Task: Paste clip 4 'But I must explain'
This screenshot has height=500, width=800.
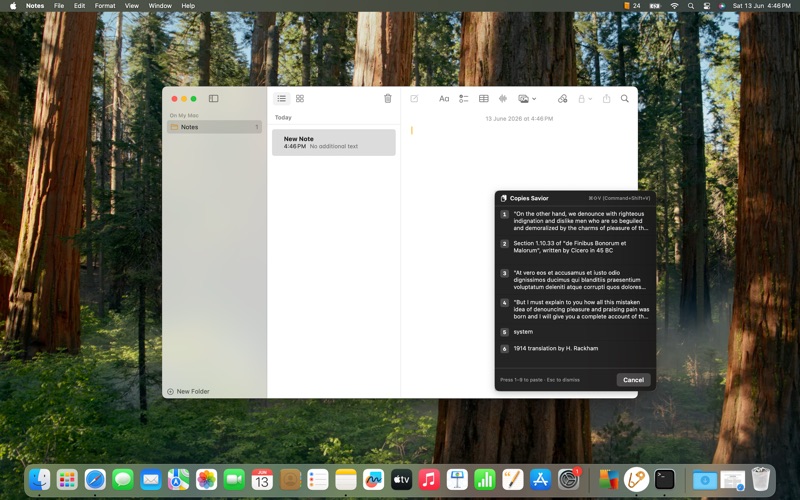Action: point(575,309)
